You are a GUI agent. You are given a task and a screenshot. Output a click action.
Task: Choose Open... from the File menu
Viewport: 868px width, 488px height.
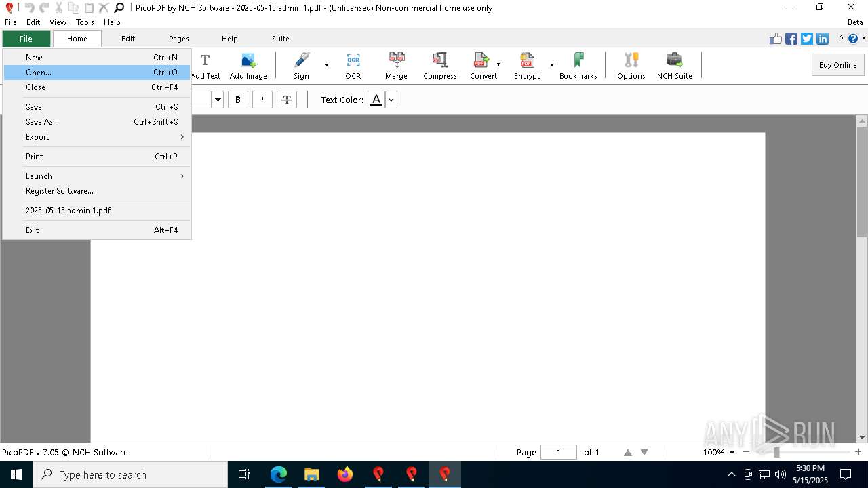point(97,73)
